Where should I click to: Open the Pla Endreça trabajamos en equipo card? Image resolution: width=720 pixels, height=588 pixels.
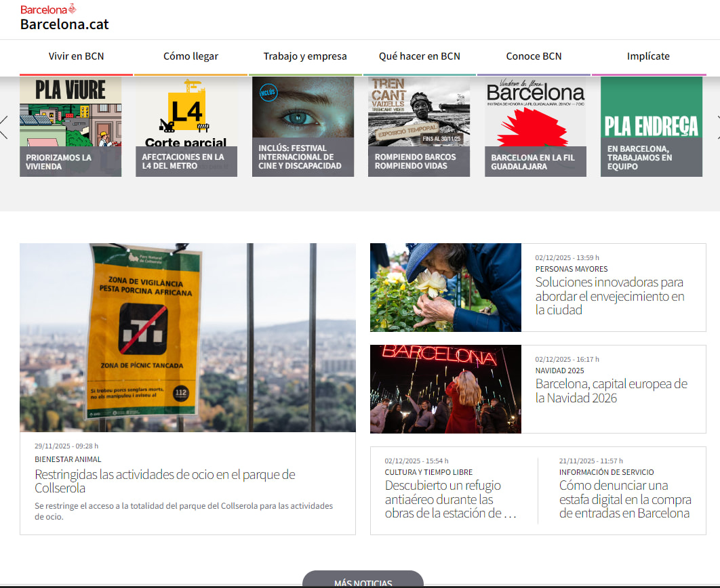tap(652, 127)
